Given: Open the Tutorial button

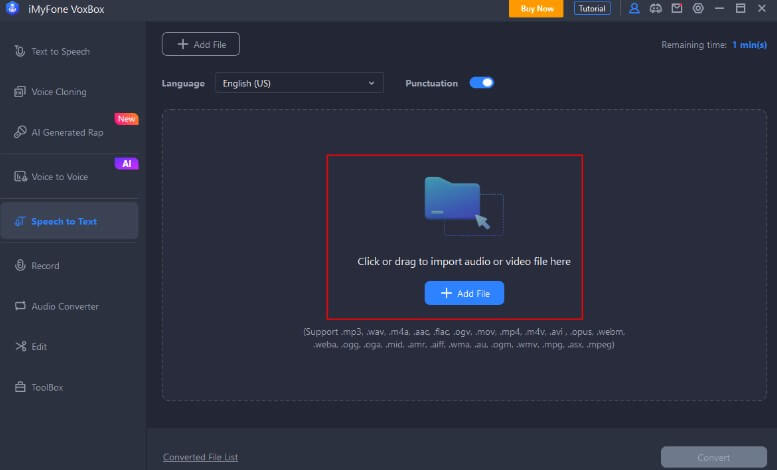Looking at the screenshot, I should pyautogui.click(x=592, y=8).
